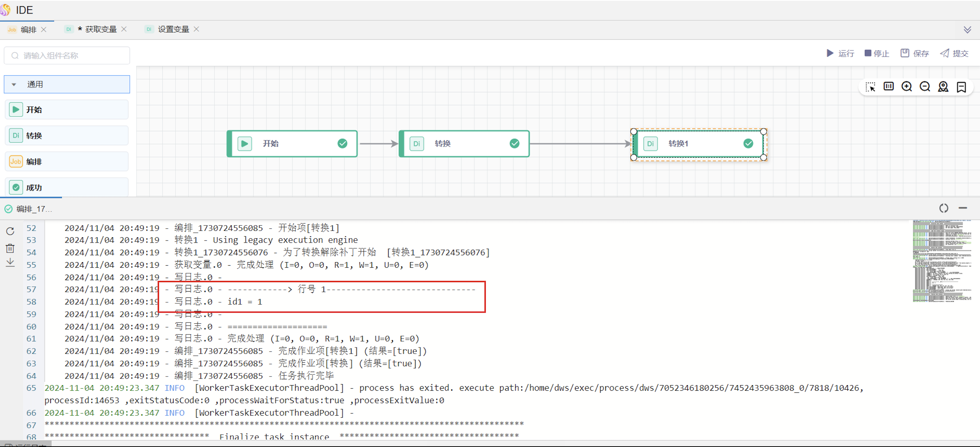
Task: Click the 保存 save button
Action: (915, 54)
